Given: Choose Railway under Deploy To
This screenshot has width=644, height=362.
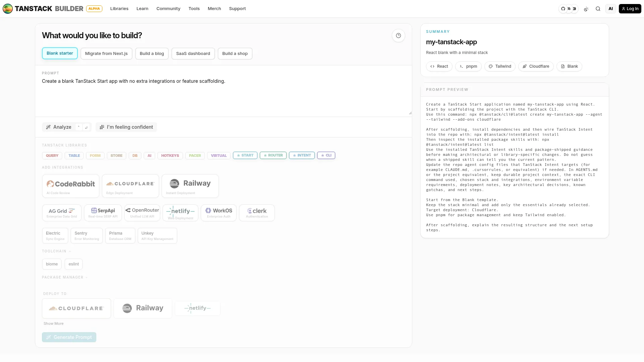Looking at the screenshot, I should pyautogui.click(x=143, y=308).
